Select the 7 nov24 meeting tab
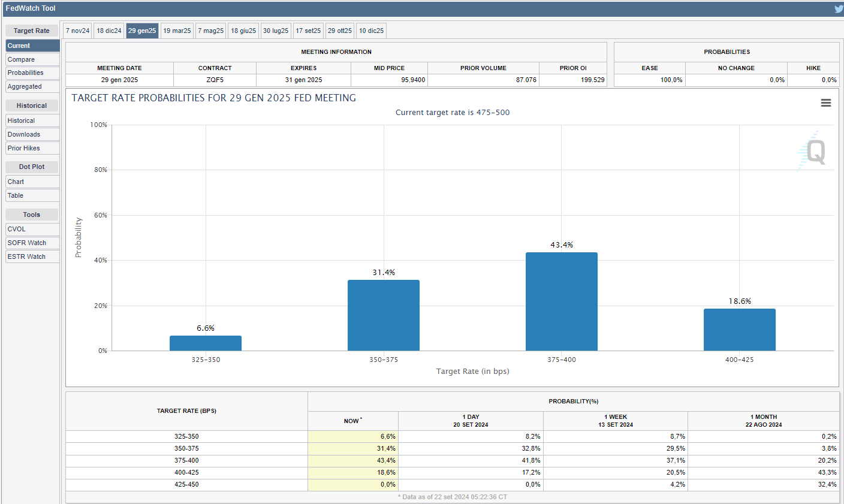This screenshot has width=844, height=504. (77, 31)
